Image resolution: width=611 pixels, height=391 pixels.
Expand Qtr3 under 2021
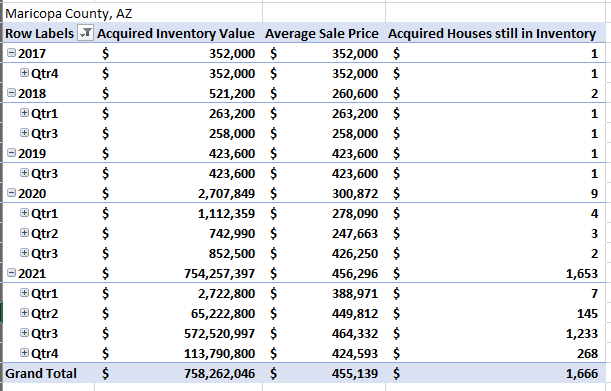(x=24, y=333)
